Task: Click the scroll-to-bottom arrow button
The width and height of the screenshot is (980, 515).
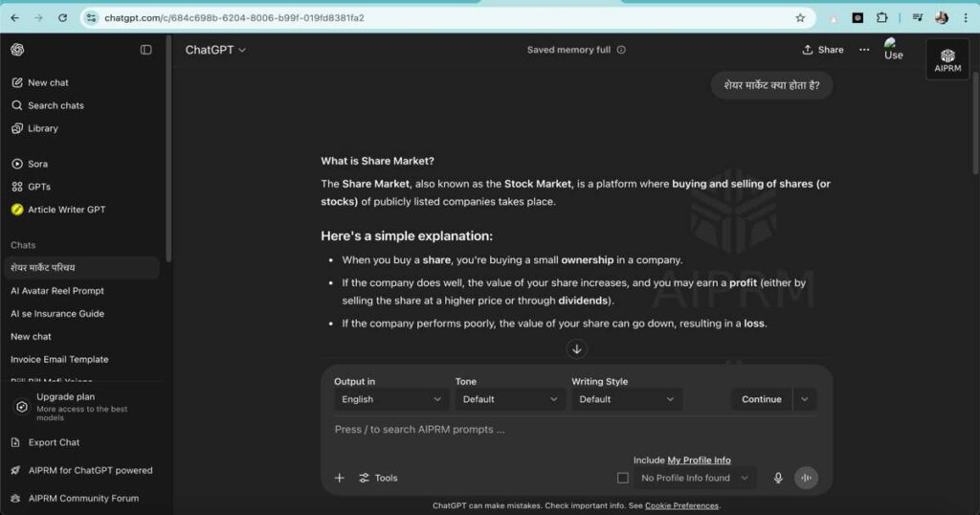Action: [577, 348]
